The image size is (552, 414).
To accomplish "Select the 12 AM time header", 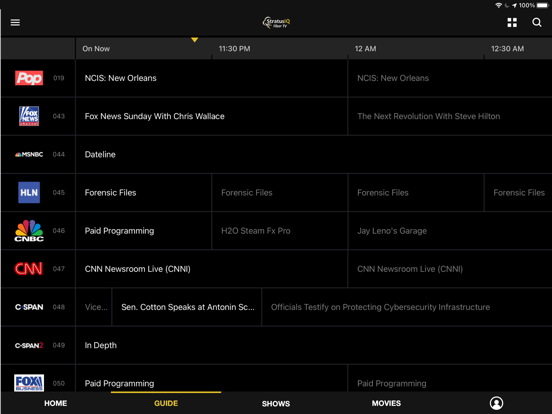I will coord(365,49).
